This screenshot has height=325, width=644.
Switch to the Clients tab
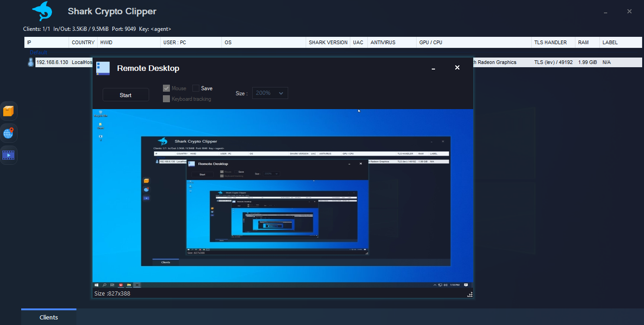click(x=48, y=317)
